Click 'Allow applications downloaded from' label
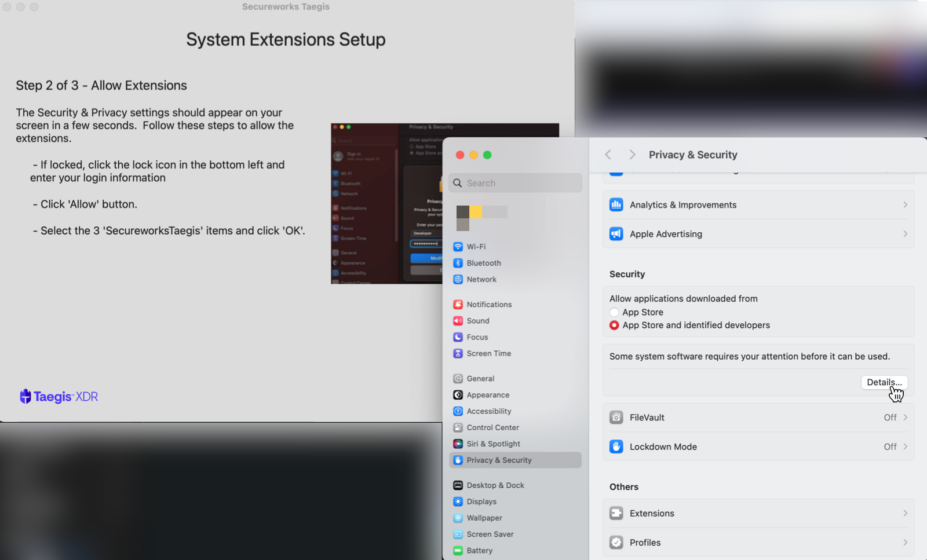 click(683, 299)
